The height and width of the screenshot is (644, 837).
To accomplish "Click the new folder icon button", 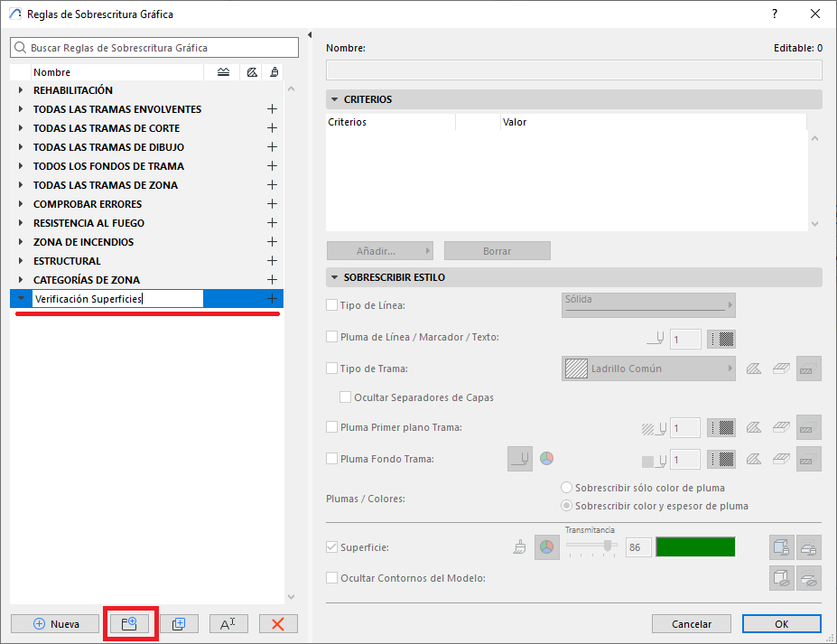I will pos(128,623).
